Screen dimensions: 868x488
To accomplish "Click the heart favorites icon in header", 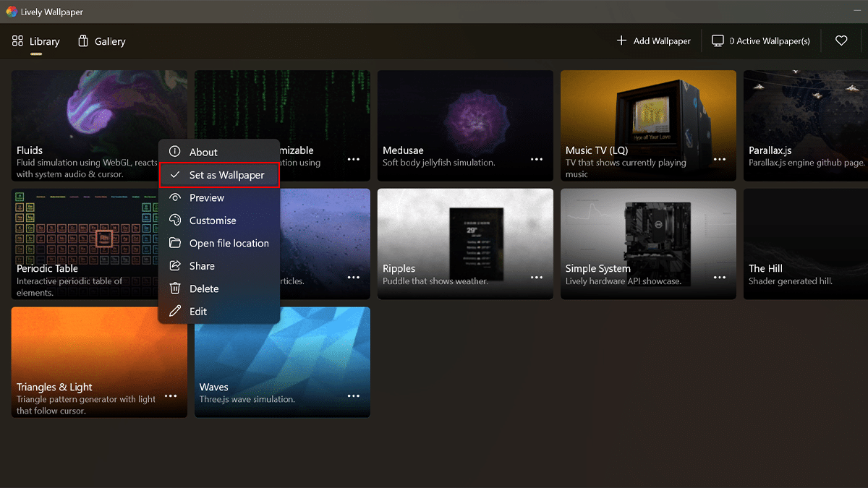I will tap(841, 41).
